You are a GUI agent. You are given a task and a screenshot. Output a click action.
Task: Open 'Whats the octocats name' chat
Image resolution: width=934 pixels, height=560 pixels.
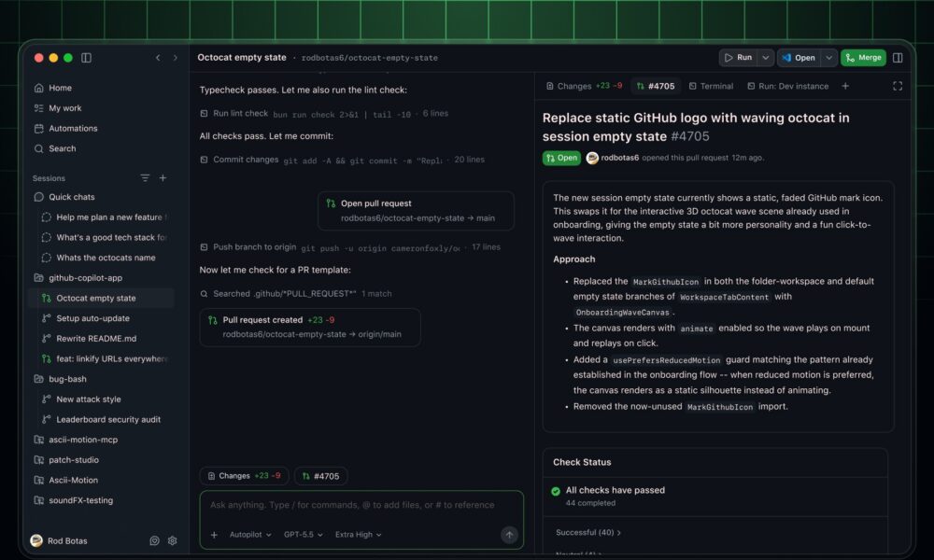click(x=98, y=258)
